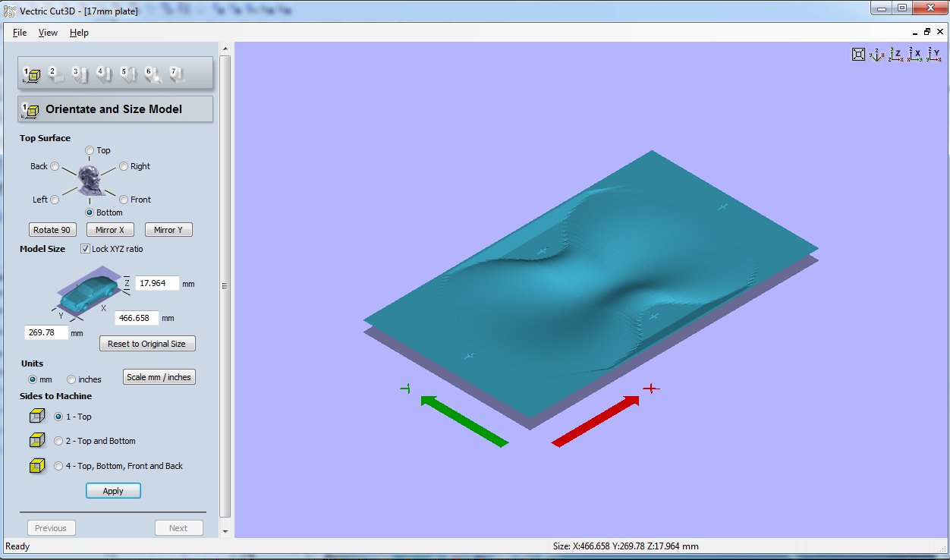The height and width of the screenshot is (560, 950).
Task: Click the Mirror Y button
Action: [168, 230]
